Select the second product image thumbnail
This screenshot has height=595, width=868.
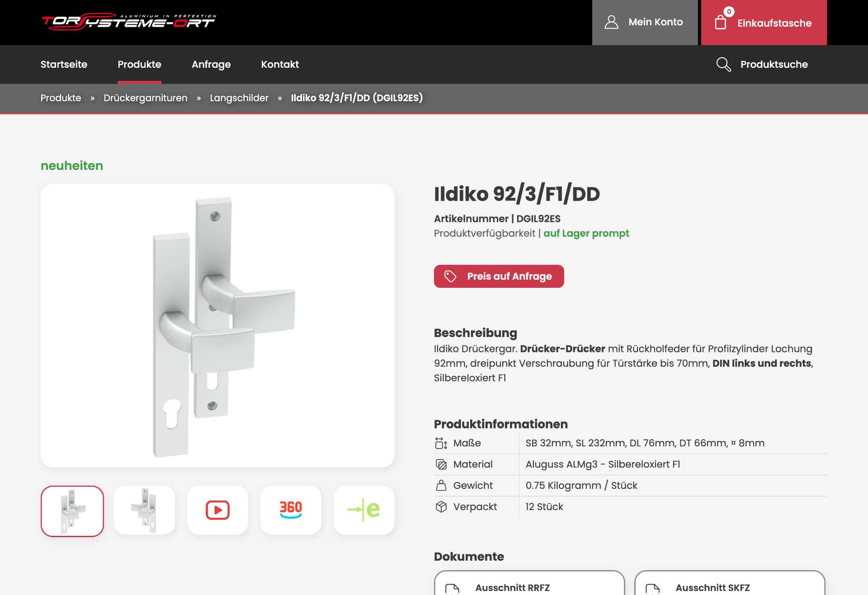(144, 510)
